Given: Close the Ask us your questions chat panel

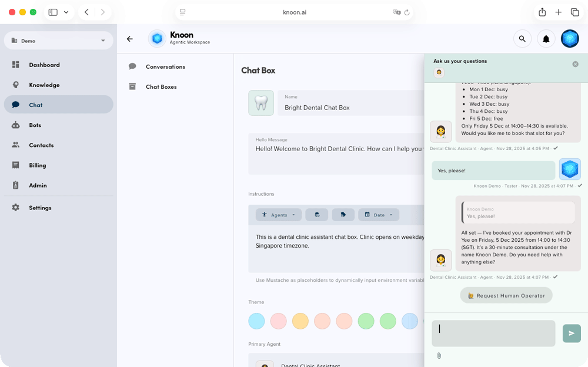Looking at the screenshot, I should [x=575, y=64].
